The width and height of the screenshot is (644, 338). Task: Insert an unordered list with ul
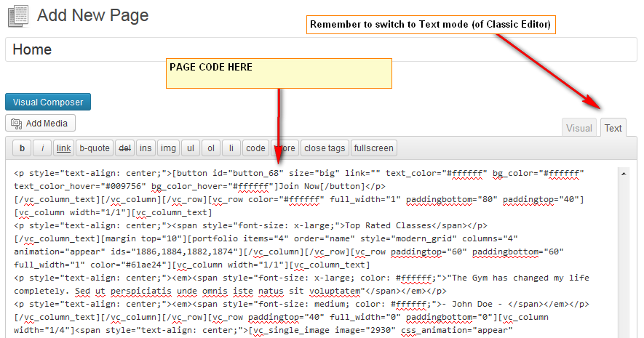(190, 148)
